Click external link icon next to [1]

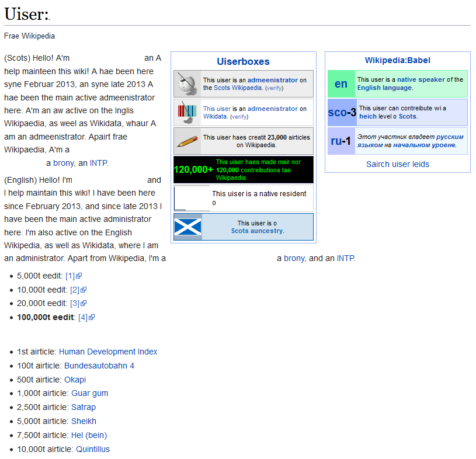[x=79, y=276]
